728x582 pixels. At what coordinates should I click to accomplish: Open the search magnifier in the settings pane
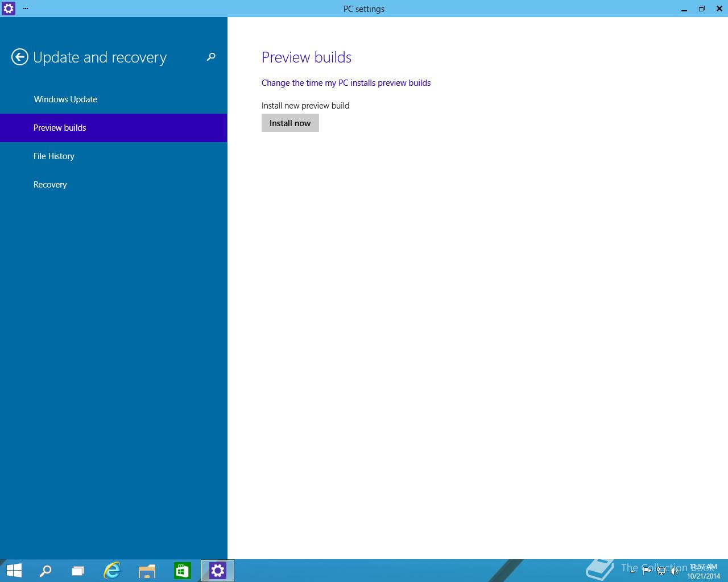tap(211, 57)
